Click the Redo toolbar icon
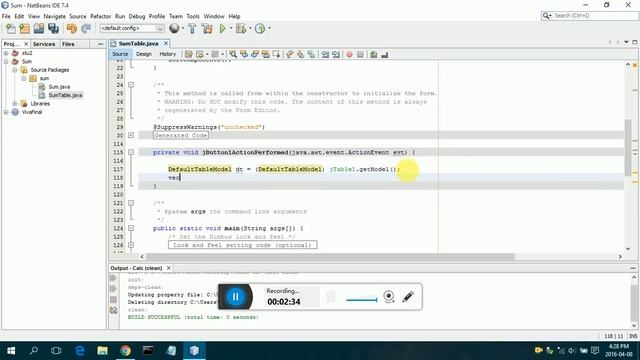This screenshot has height=360, width=640. 86,29
